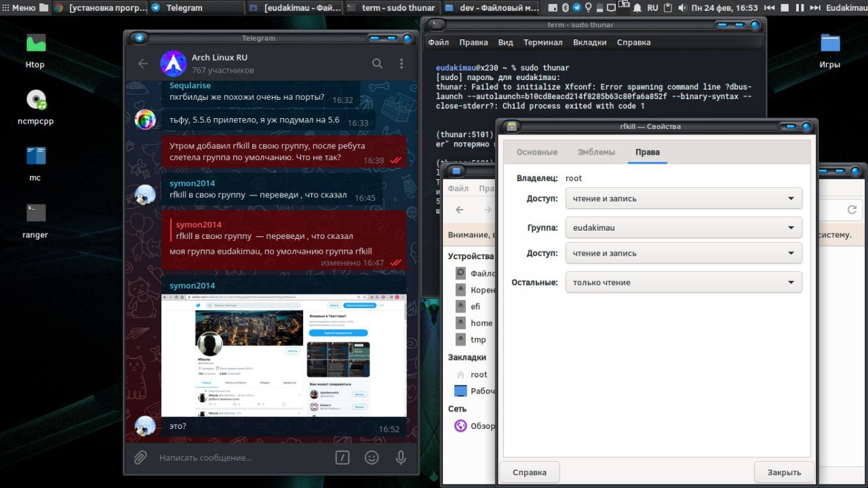This screenshot has height=488, width=868.
Task: Open the terminal Справка menu
Action: point(633,42)
